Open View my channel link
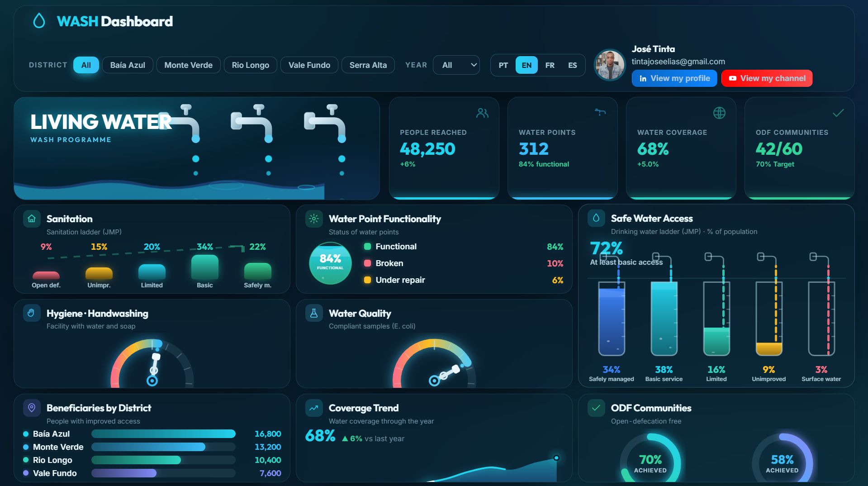The height and width of the screenshot is (486, 868). 767,78
